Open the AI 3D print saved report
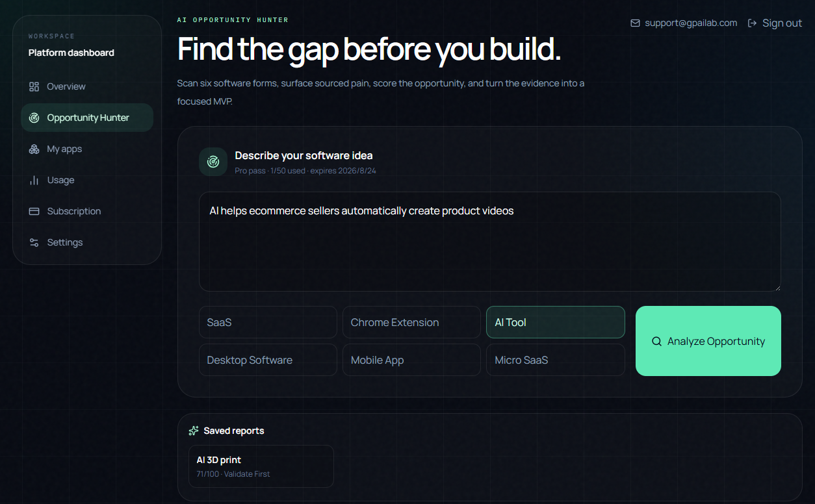815x504 pixels. coord(261,466)
